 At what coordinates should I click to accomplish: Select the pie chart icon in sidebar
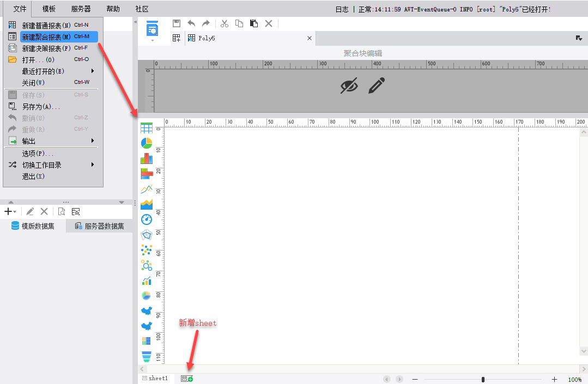tap(147, 143)
